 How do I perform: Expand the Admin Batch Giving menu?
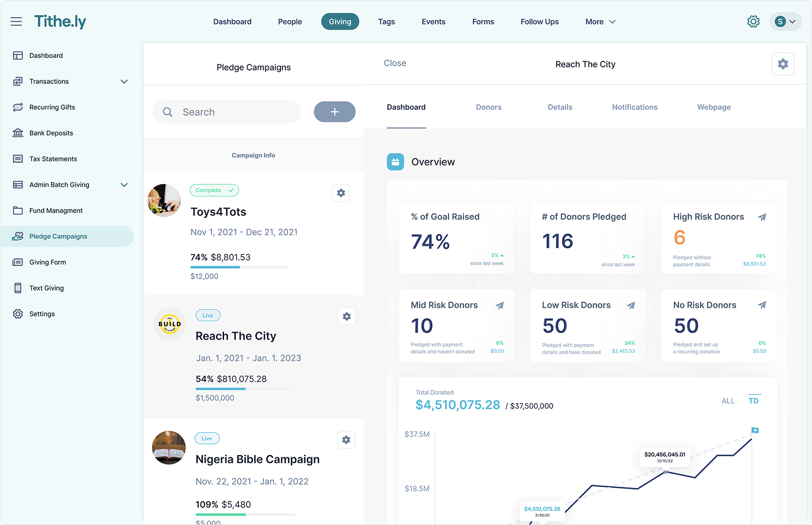124,184
